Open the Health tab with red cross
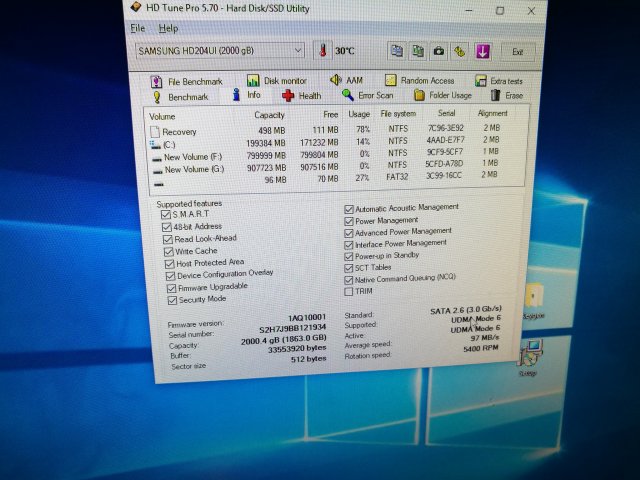 [x=301, y=96]
